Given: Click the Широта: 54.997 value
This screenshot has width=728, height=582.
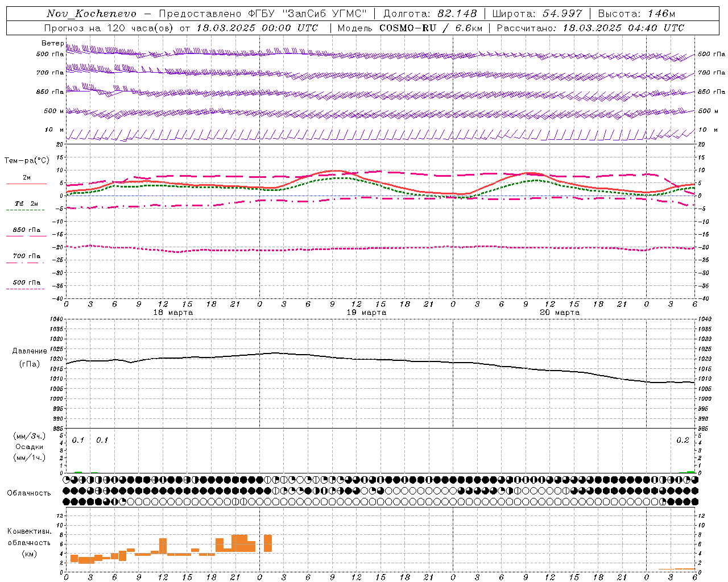Looking at the screenshot, I should coord(537,14).
